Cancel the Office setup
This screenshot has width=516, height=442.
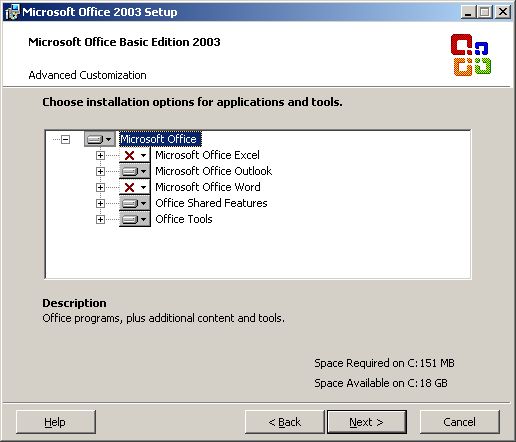point(460,422)
